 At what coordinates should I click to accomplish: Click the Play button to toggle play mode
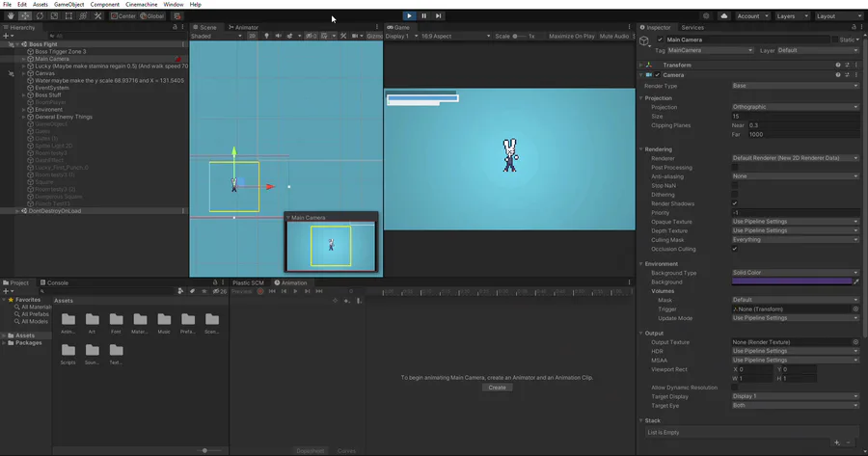coord(409,15)
